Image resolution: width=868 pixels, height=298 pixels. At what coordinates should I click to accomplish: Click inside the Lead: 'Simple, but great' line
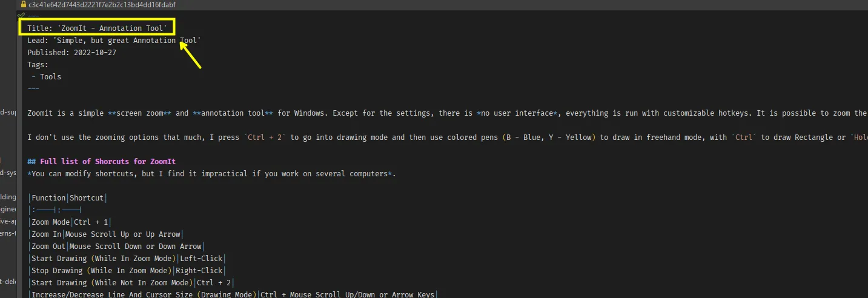114,41
